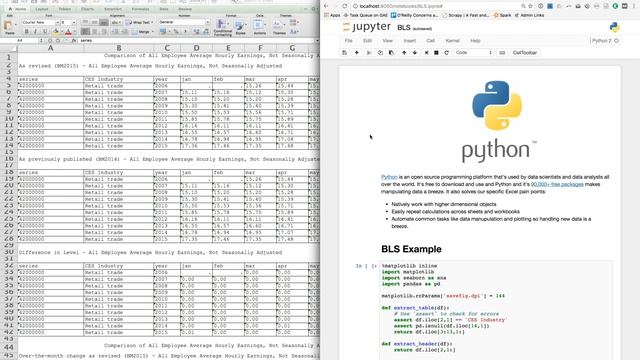Restart the kernel with the circular arrow
This screenshot has width=640, height=360.
(447, 53)
